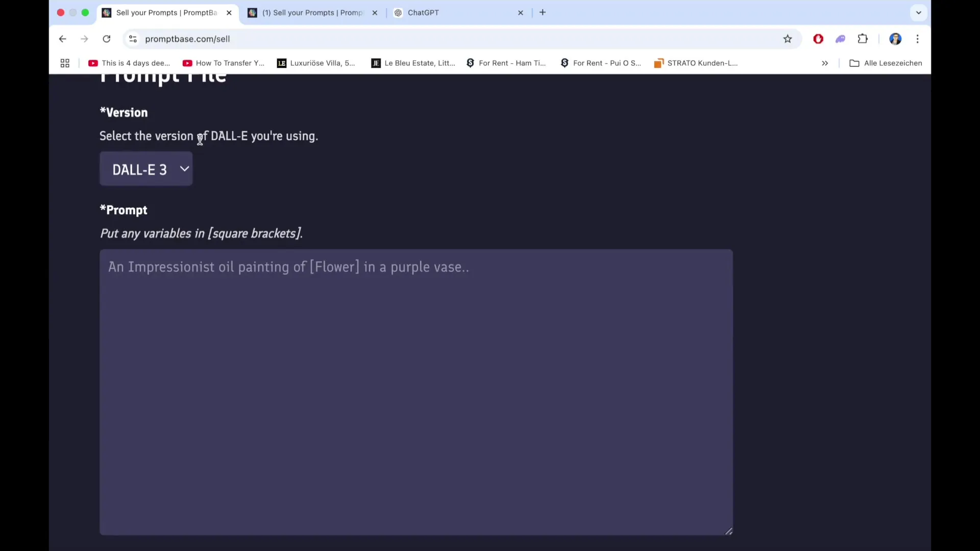This screenshot has width=980, height=551.
Task: Click into the Prompt text area
Action: [x=416, y=392]
